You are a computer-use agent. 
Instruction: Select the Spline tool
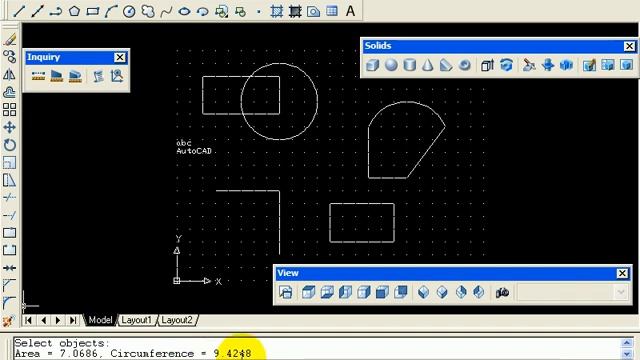click(x=166, y=11)
